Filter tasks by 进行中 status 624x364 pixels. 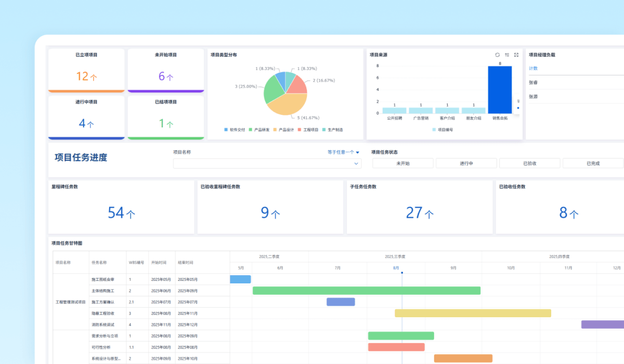[x=466, y=163]
